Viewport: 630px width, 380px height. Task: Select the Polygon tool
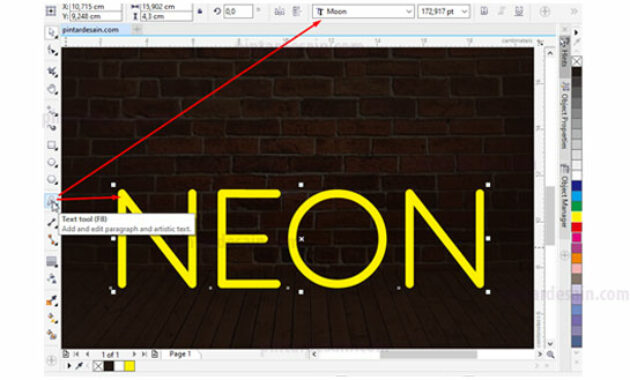52,180
